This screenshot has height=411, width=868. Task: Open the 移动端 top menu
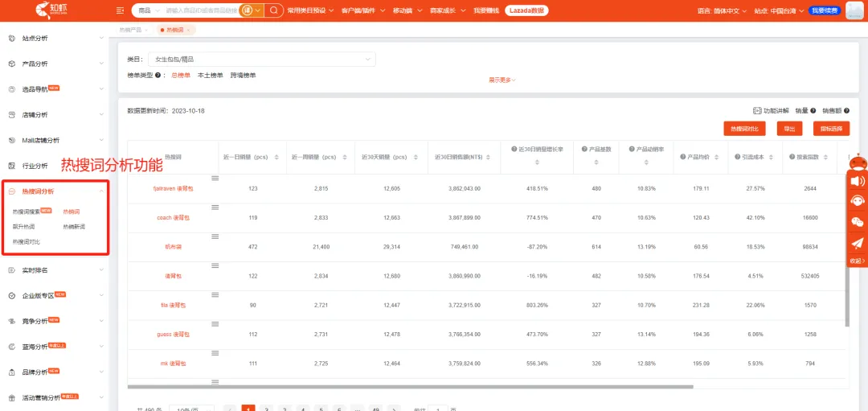coord(407,10)
